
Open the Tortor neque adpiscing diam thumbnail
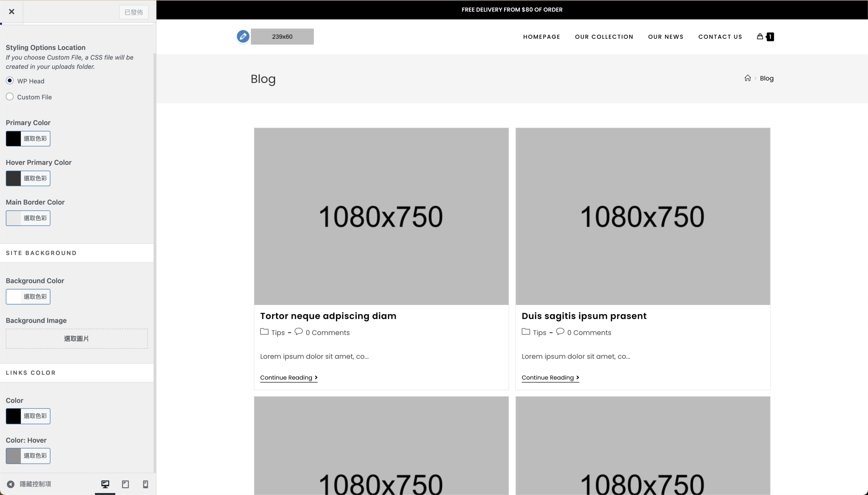click(x=381, y=216)
